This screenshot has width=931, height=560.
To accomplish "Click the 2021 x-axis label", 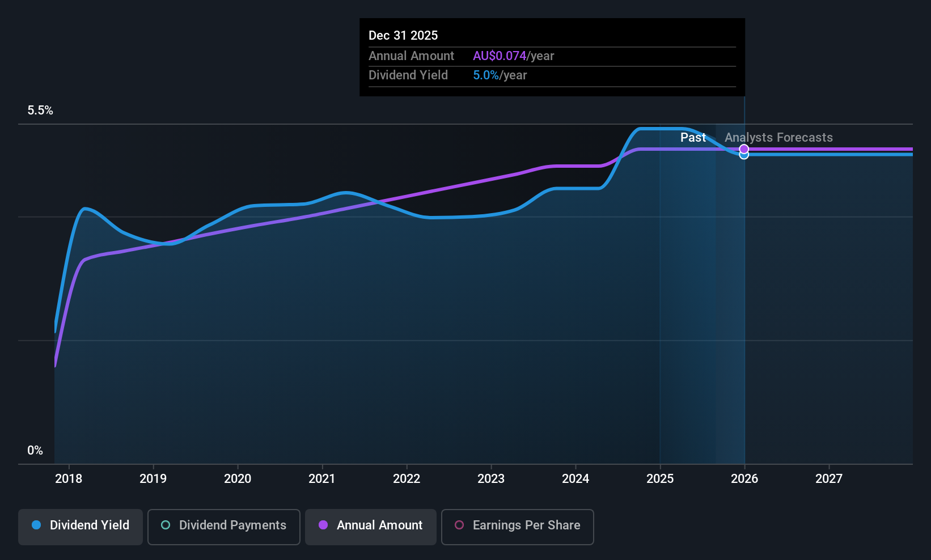I will [322, 479].
